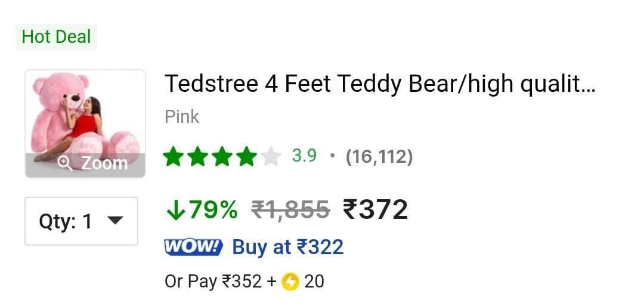The height and width of the screenshot is (303, 644).
Task: Click the Qty dropdown arrow
Action: click(114, 221)
